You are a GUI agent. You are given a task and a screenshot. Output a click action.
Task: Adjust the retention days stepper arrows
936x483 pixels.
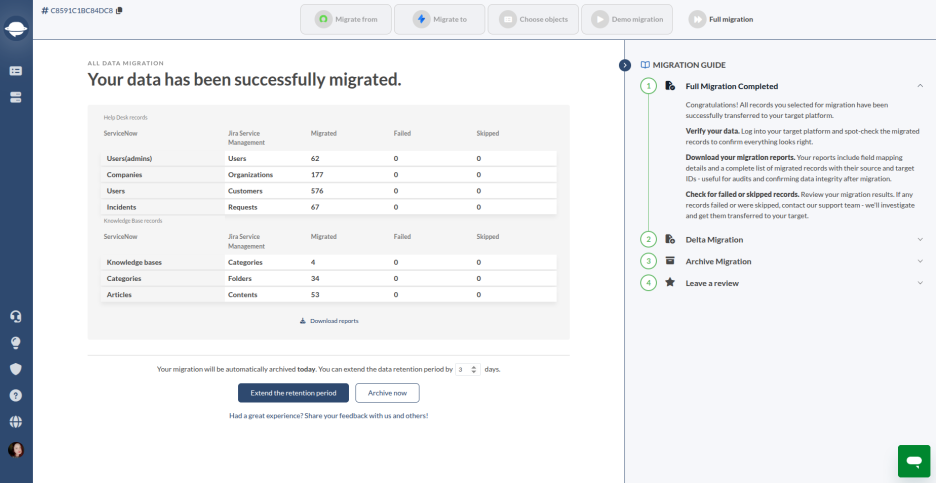click(475, 369)
